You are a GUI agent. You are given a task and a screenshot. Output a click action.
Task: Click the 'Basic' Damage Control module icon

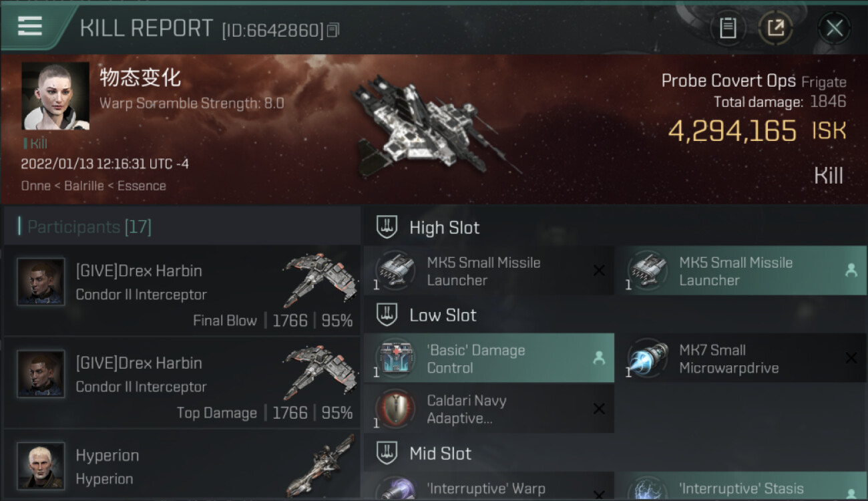pyautogui.click(x=395, y=358)
